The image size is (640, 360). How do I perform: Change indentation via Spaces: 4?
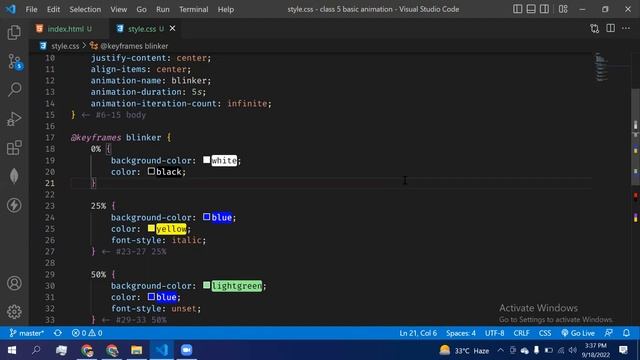tap(460, 333)
